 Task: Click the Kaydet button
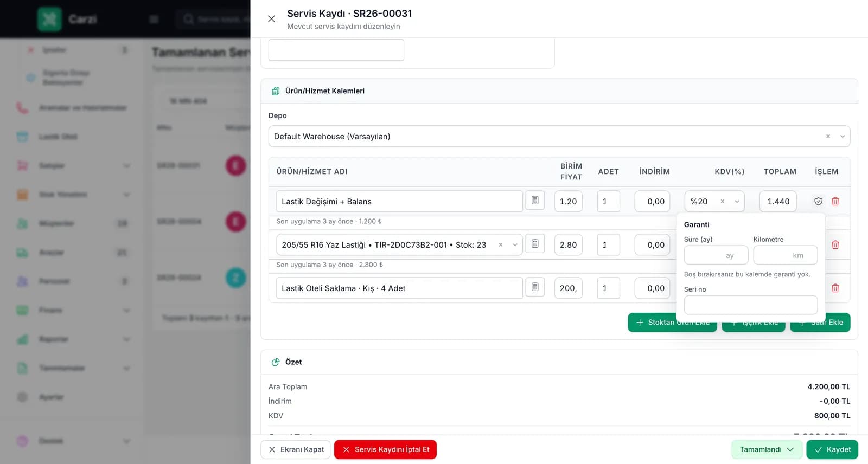pos(832,449)
